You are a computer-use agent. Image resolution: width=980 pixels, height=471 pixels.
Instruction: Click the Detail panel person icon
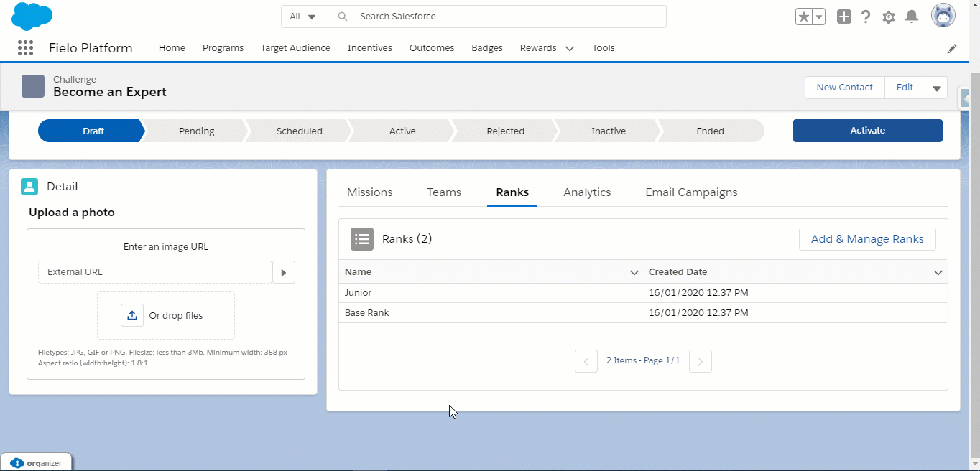coord(29,187)
